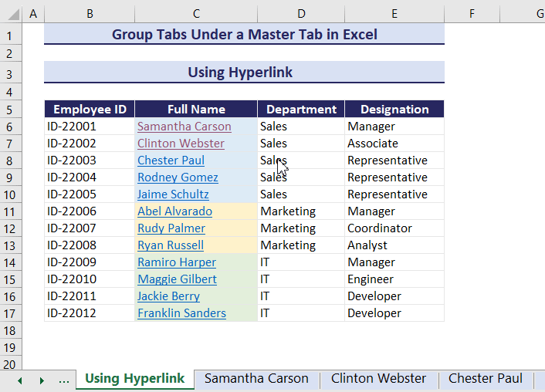The image size is (545, 392).
Task: Select row 11 header
Action: pos(11,211)
